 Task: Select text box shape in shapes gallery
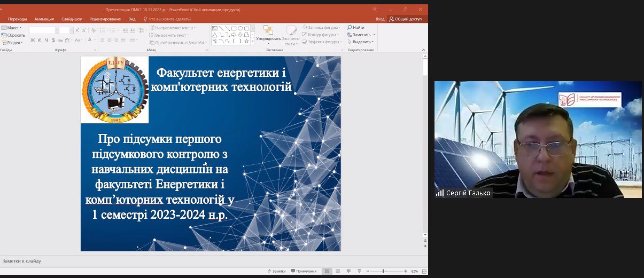pyautogui.click(x=215, y=28)
